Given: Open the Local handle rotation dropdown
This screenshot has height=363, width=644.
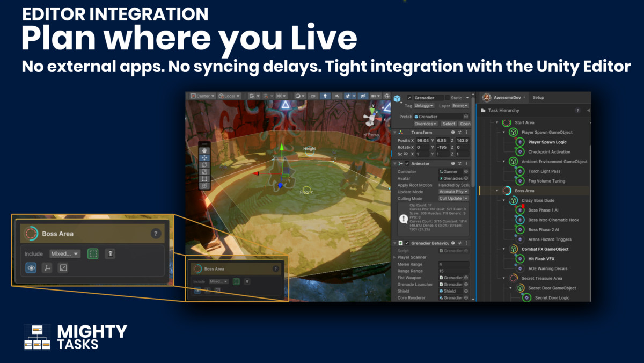Looking at the screenshot, I should click(x=229, y=96).
